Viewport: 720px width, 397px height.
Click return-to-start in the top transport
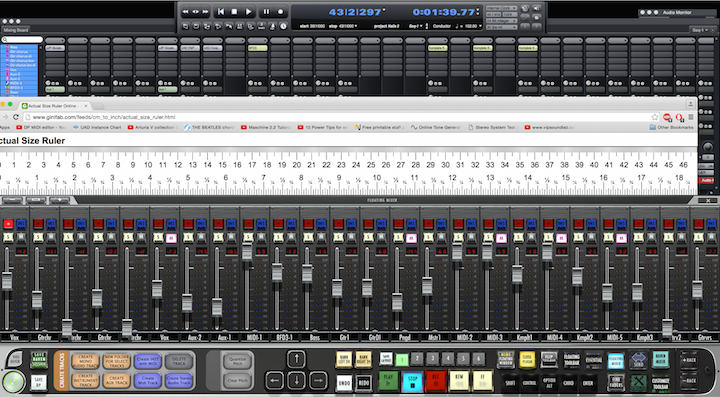(x=221, y=12)
